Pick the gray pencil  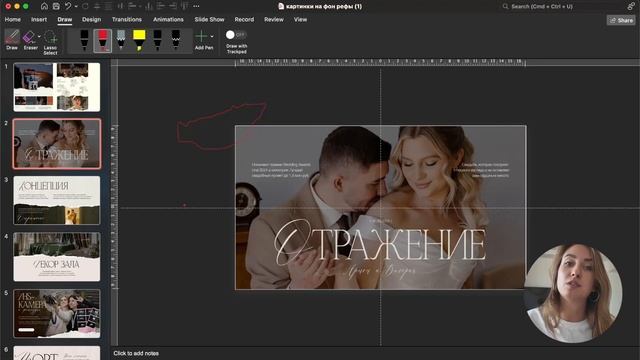pos(121,40)
